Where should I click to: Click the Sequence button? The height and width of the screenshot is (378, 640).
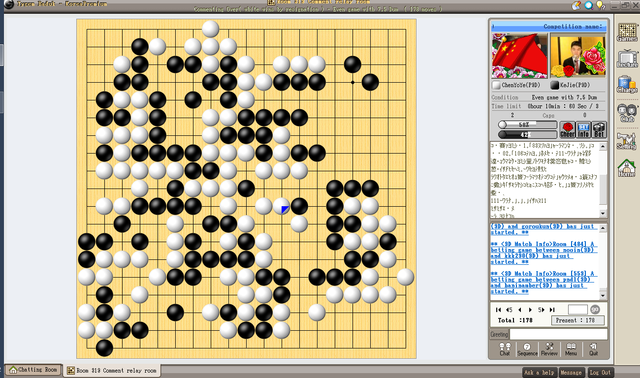click(x=527, y=349)
